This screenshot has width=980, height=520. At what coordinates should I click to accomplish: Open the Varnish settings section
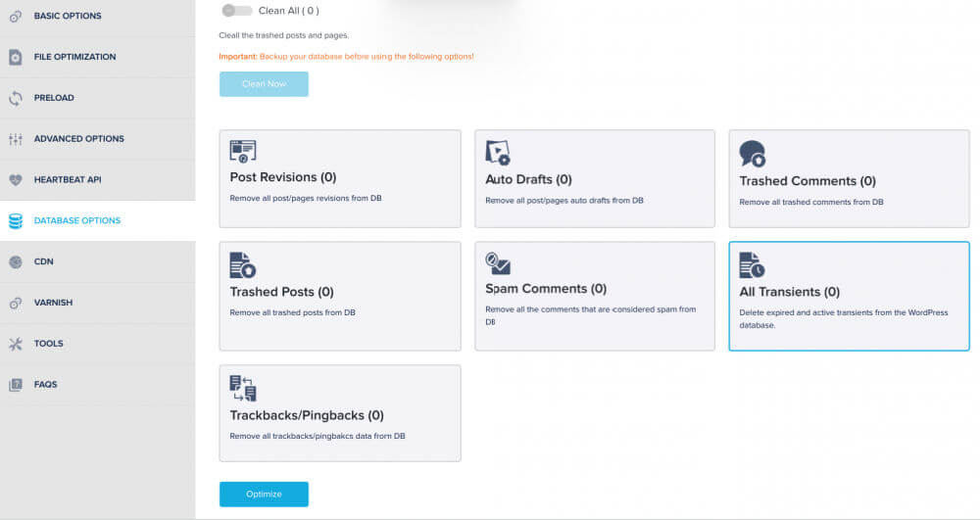[x=97, y=303]
